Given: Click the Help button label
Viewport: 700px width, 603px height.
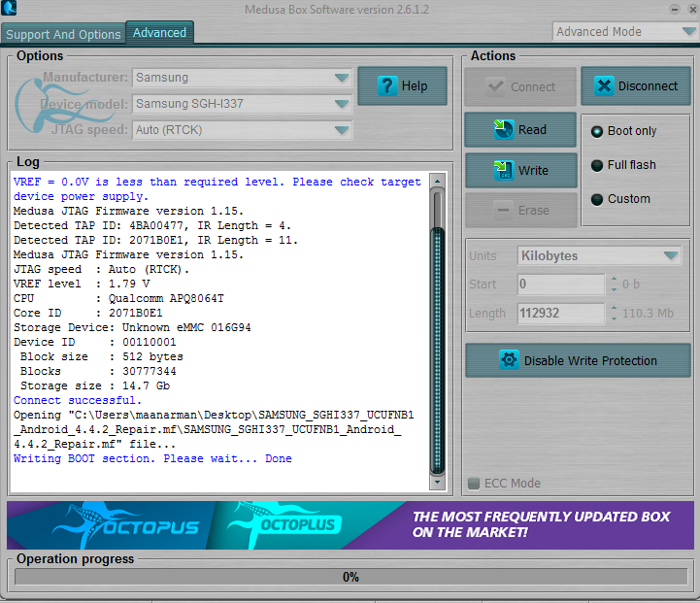Looking at the screenshot, I should click(415, 85).
